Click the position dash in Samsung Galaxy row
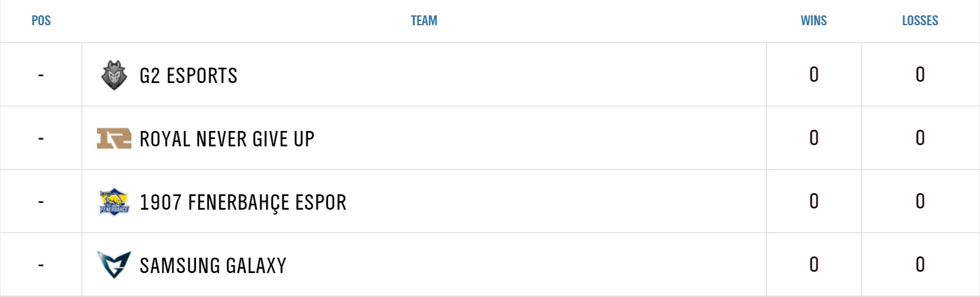 41,266
